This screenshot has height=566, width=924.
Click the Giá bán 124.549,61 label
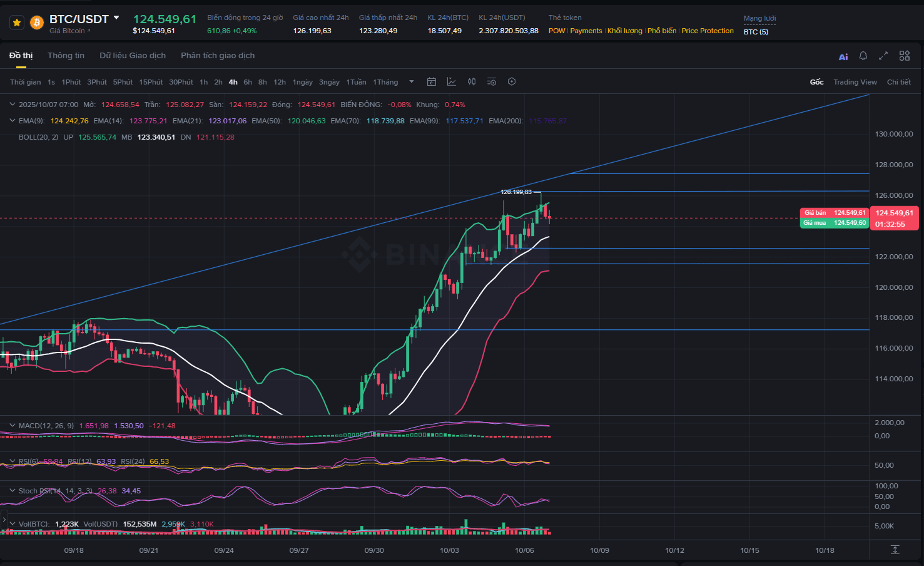[835, 213]
